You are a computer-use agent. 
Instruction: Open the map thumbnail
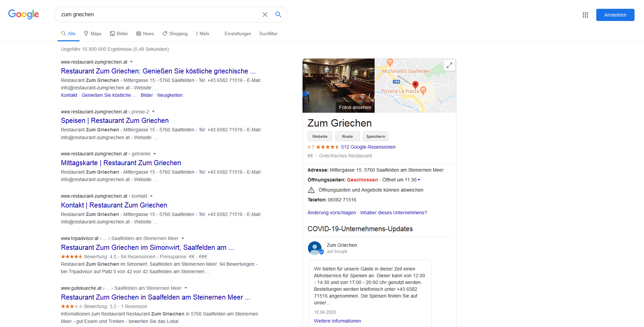415,86
